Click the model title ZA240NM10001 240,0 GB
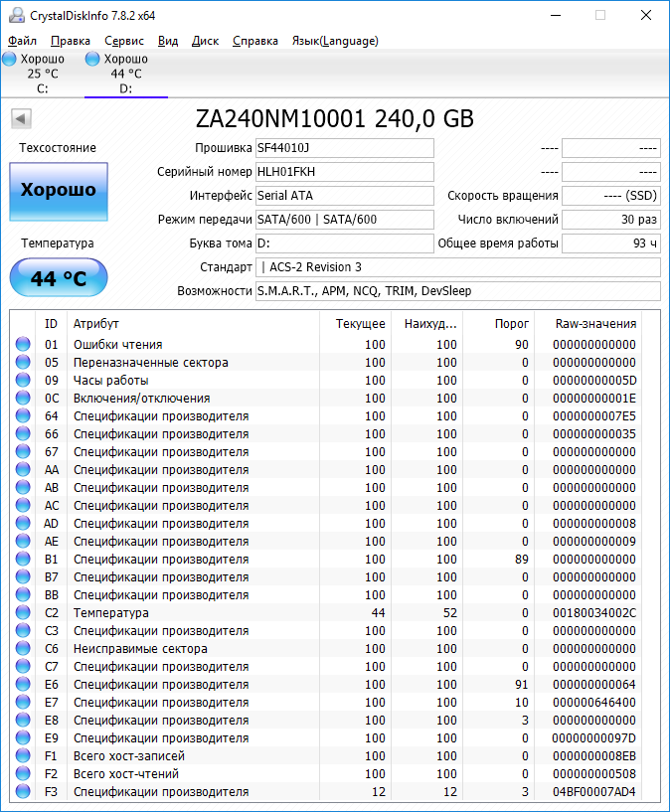 pos(334,118)
